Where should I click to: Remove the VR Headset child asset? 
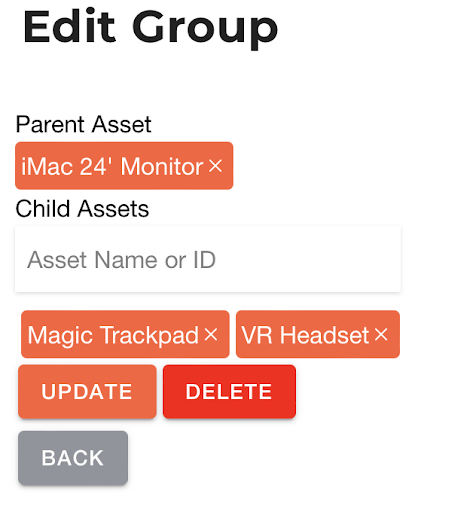381,334
